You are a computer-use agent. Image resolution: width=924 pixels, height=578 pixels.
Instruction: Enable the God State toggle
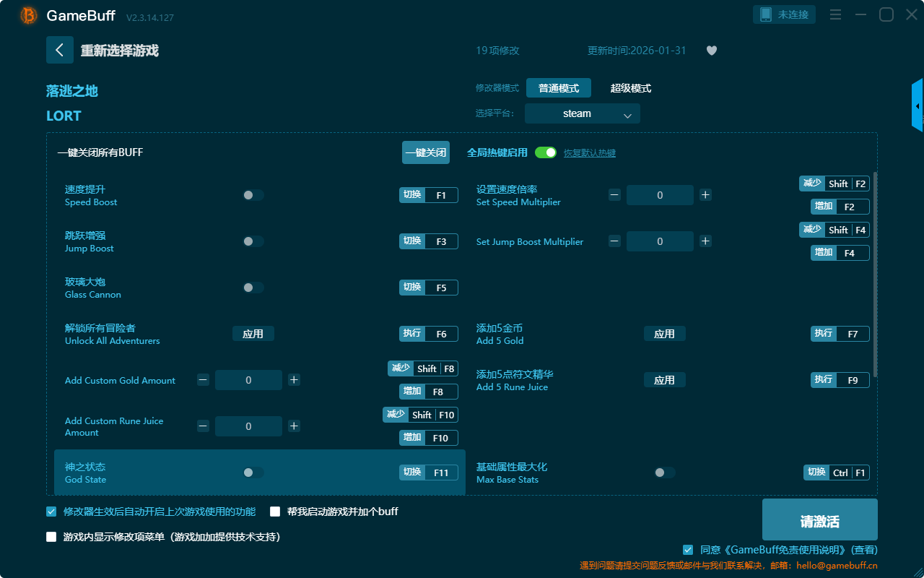253,473
